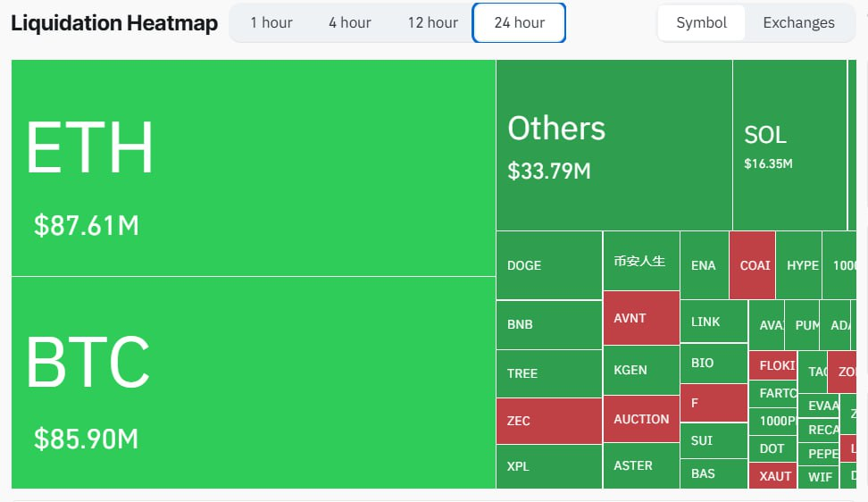
Task: Choose the 12 hour timeframe
Action: click(432, 23)
